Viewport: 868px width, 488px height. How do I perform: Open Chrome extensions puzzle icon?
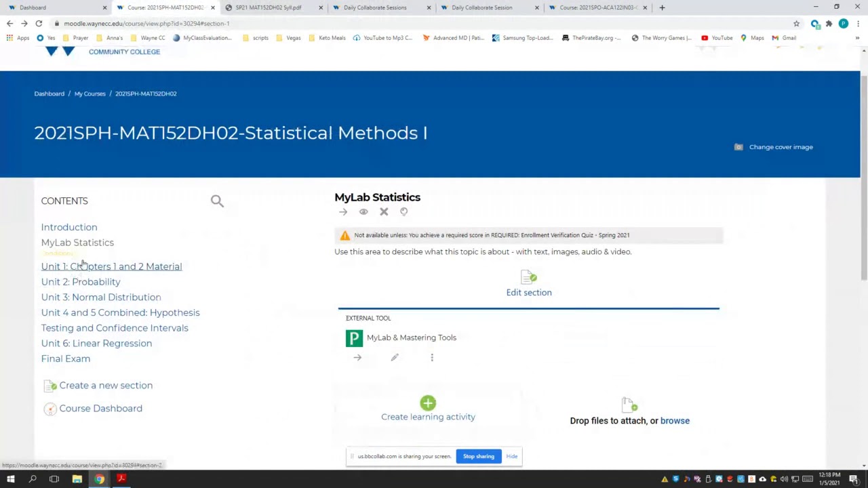point(829,23)
